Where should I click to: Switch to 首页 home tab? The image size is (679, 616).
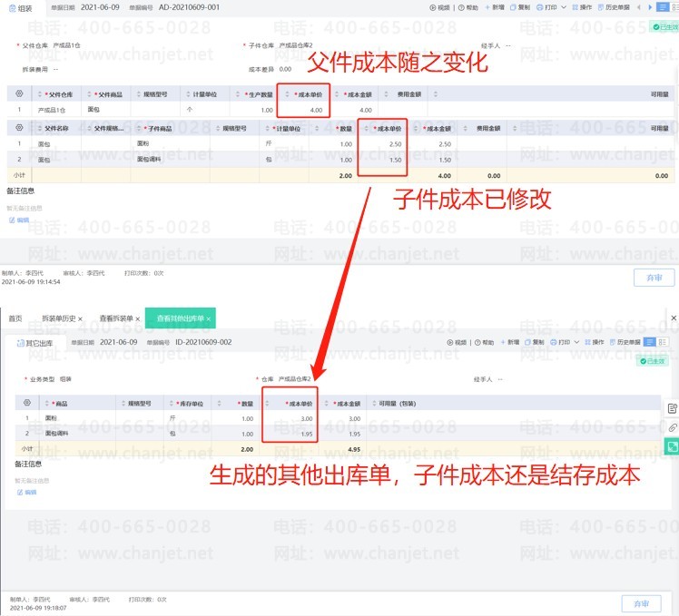pos(15,318)
